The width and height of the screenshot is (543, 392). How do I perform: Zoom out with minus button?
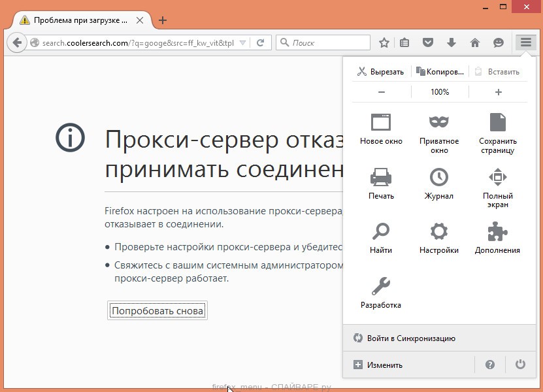(382, 92)
